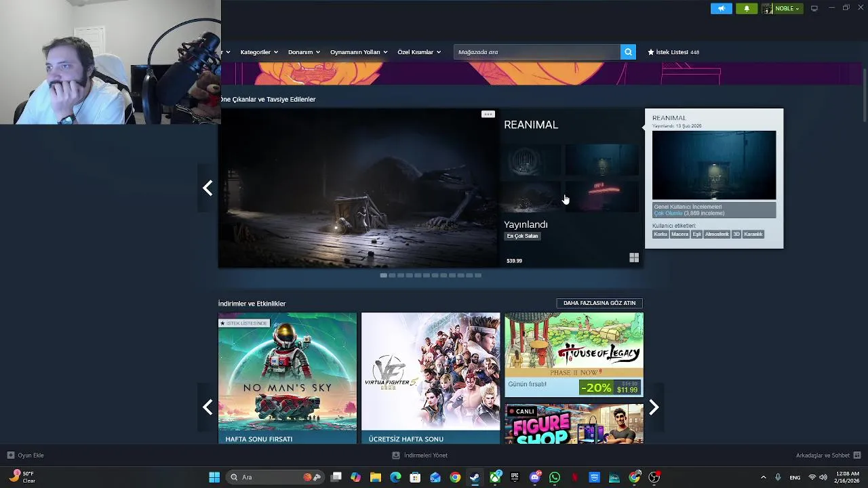
Task: Select the first carousel page dot
Action: coord(384,275)
